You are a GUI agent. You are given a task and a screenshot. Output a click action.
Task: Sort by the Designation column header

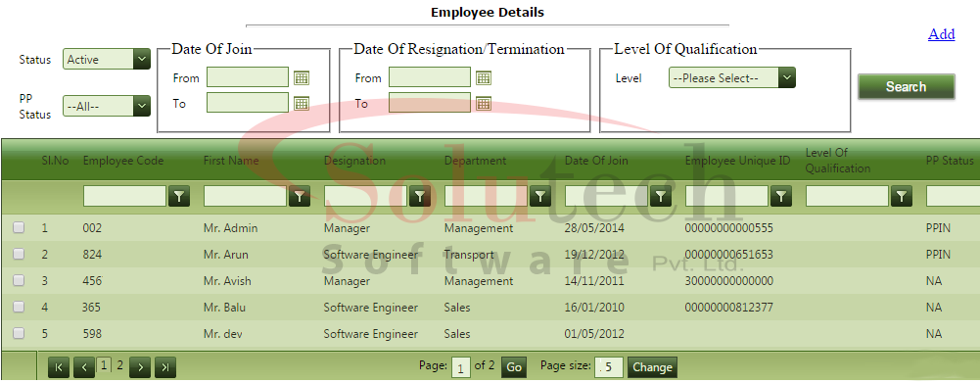point(354,161)
